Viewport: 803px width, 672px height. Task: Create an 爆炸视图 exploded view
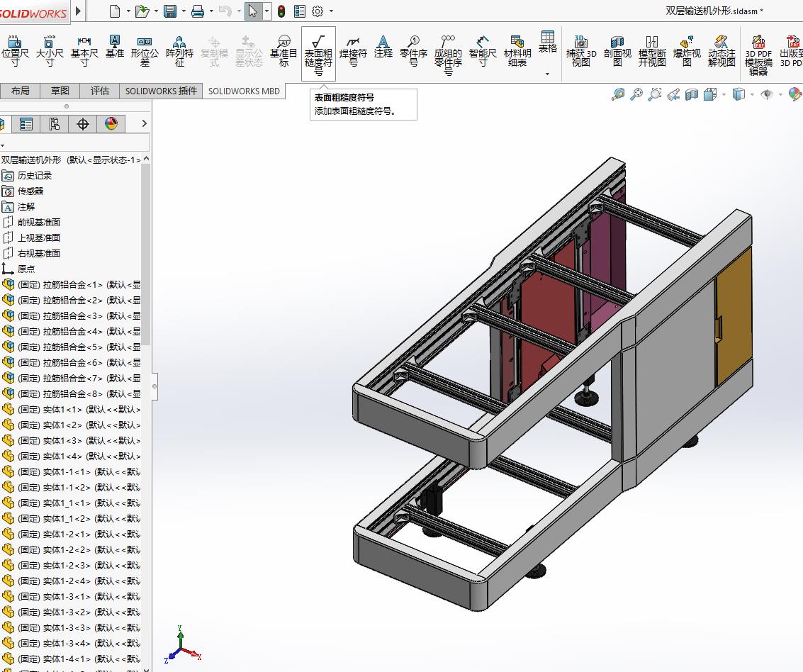pyautogui.click(x=687, y=51)
